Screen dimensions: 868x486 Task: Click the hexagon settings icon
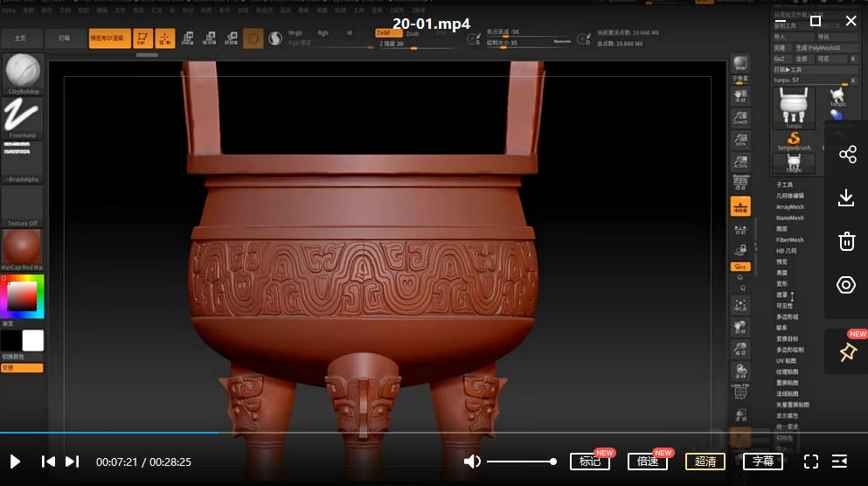pyautogui.click(x=846, y=285)
